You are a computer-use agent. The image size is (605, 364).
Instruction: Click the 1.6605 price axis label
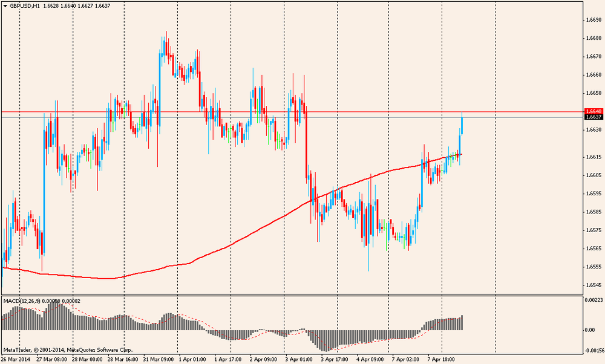click(594, 175)
